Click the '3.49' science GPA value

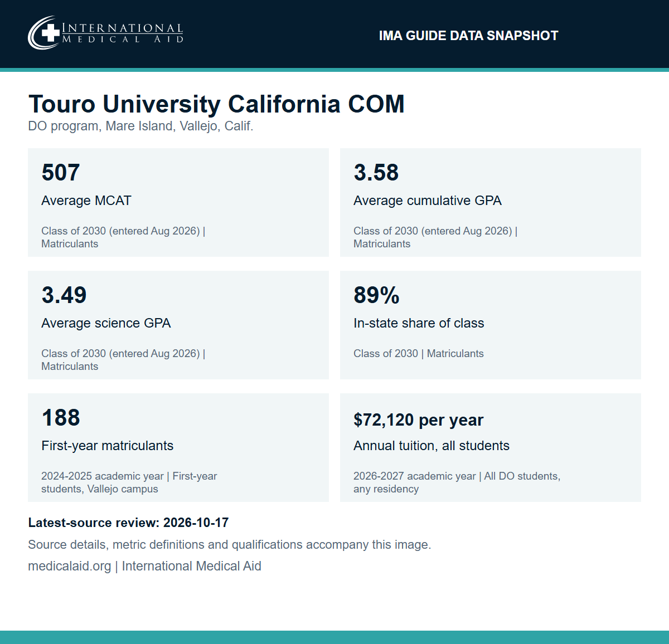64,295
